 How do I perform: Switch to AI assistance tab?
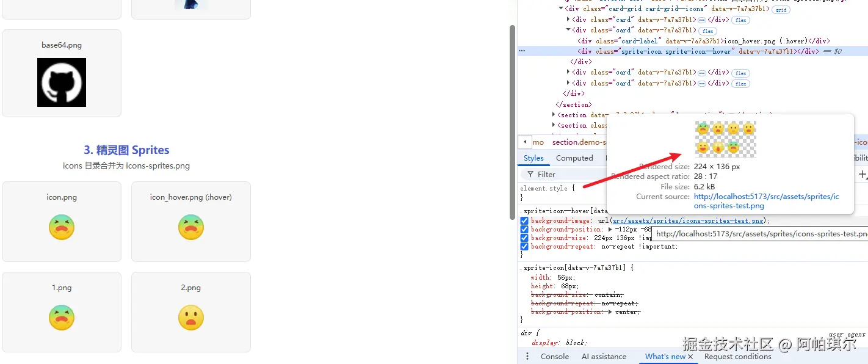[604, 357]
